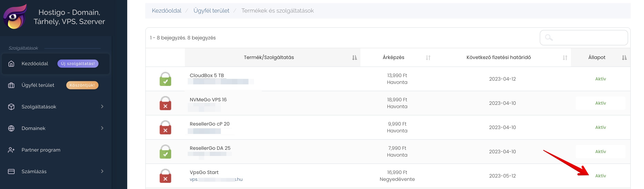Expand the Domainek sidebar submenu chevron

102,128
